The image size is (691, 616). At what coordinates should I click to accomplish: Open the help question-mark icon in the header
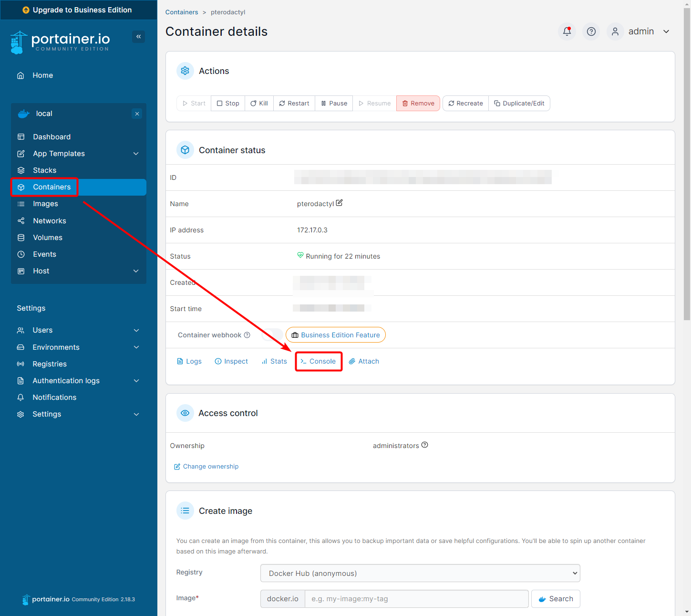click(x=591, y=31)
